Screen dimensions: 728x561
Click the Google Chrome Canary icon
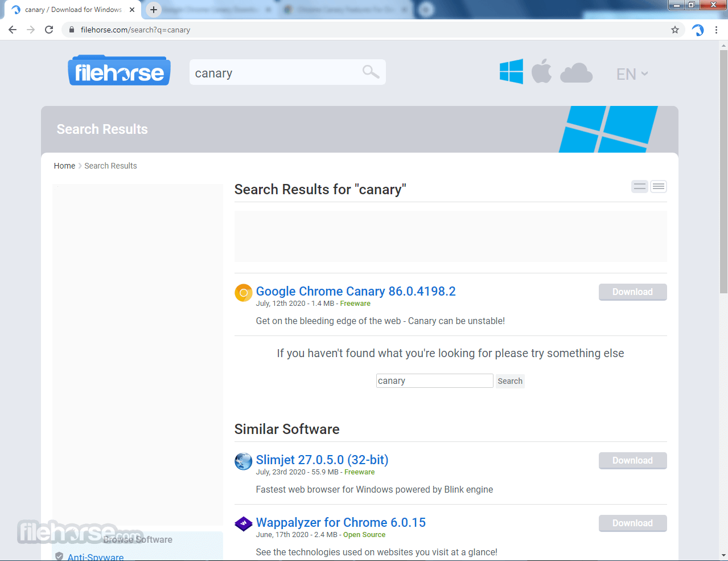(244, 293)
